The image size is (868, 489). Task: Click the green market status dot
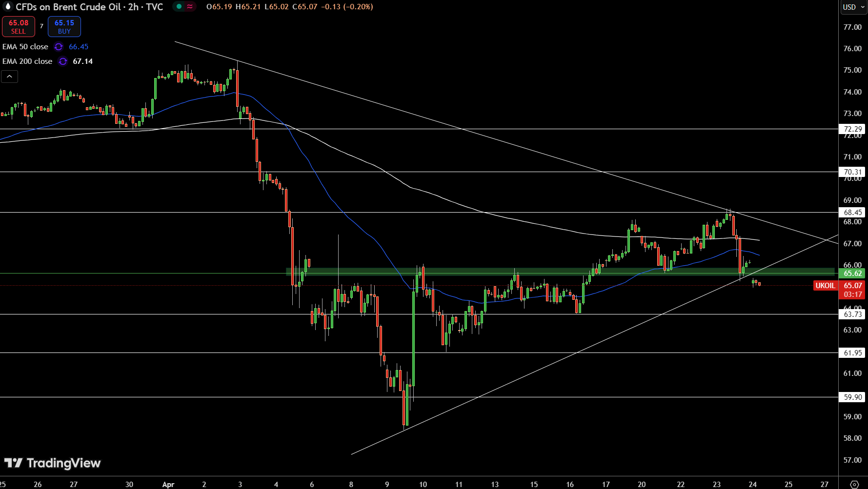coord(179,7)
